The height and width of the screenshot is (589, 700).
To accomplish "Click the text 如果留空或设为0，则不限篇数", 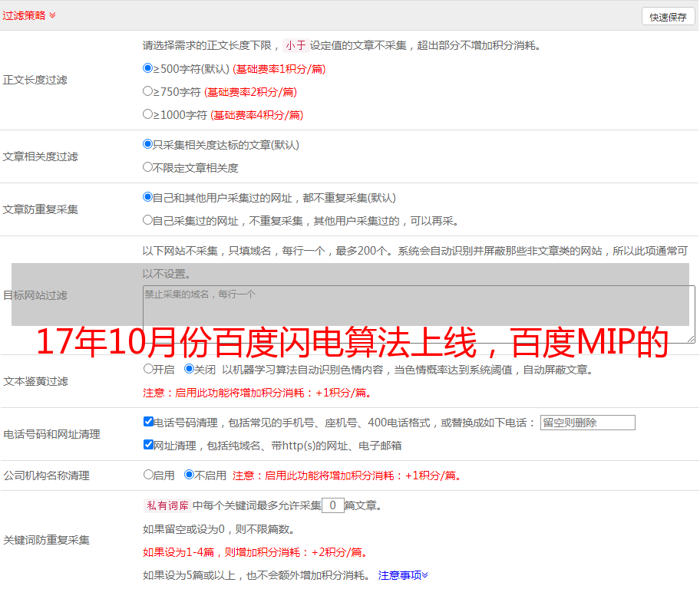I will click(219, 530).
